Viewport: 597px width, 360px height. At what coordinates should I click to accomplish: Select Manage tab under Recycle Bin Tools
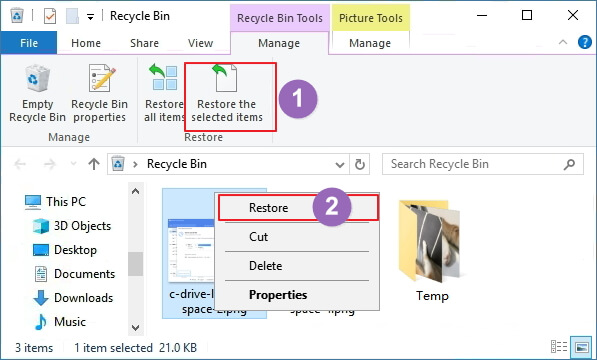(x=279, y=43)
